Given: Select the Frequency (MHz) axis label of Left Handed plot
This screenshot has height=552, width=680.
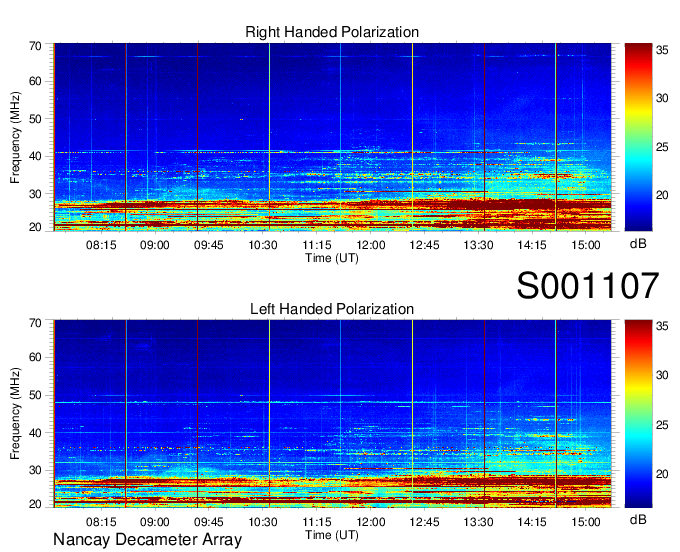Looking at the screenshot, I should (x=15, y=414).
